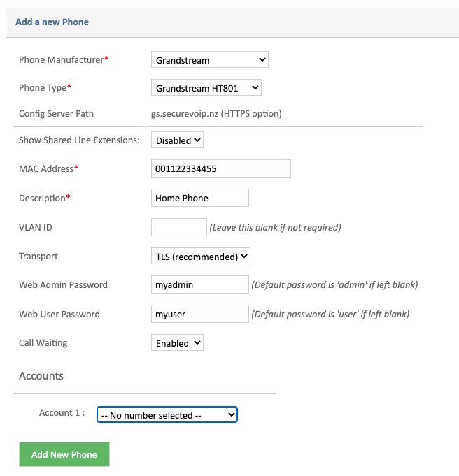459x476 pixels.
Task: Click the Default password is 'user' hint
Action: [330, 314]
